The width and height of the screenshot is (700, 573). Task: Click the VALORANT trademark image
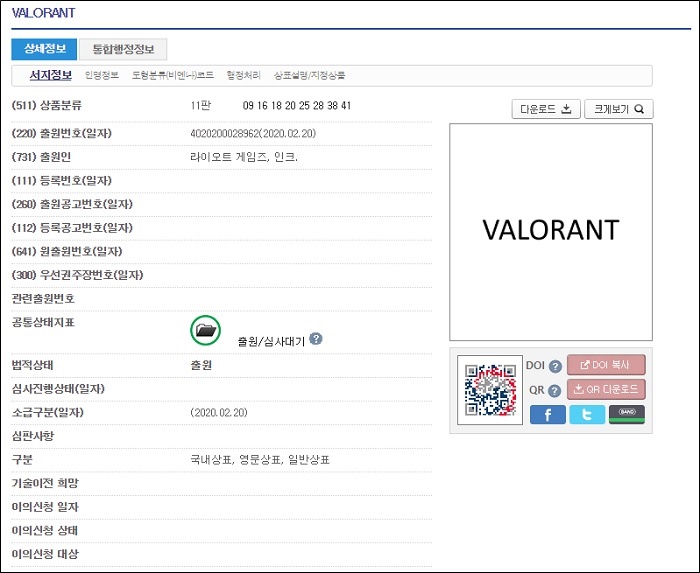[x=550, y=231]
